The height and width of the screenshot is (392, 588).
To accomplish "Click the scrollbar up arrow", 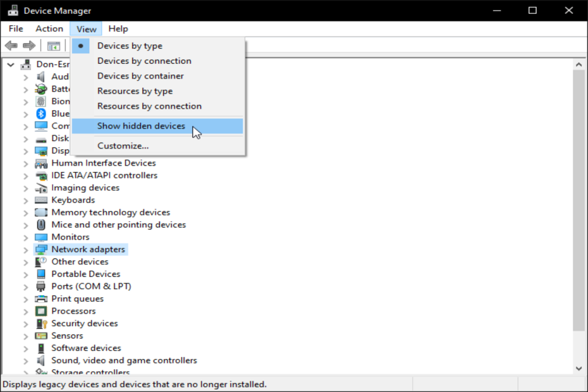I will pyautogui.click(x=579, y=64).
